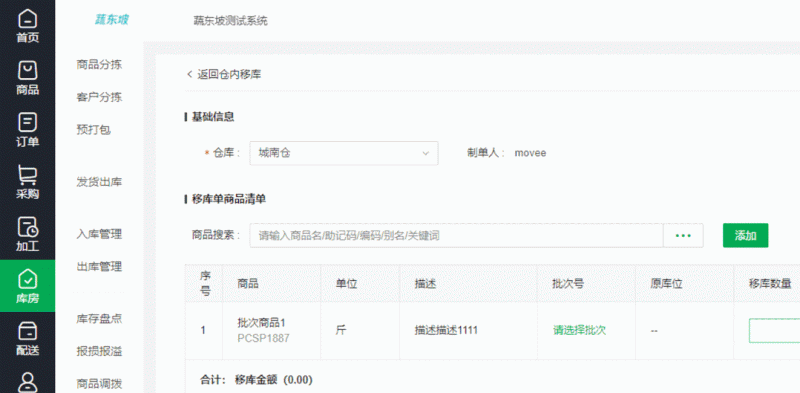This screenshot has height=393, width=800.
Task: Open the user profile icon in sidebar
Action: [28, 382]
